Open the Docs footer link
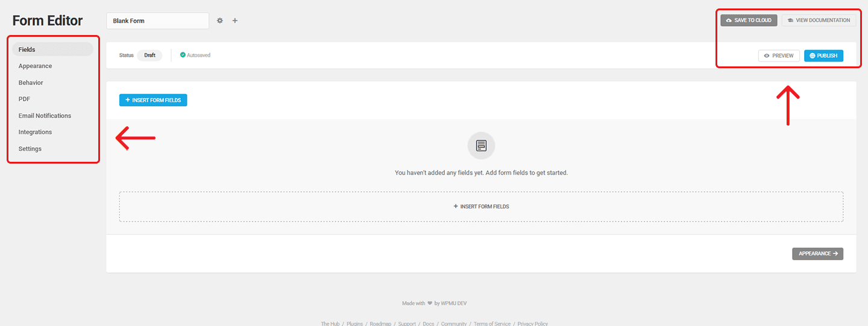This screenshot has width=868, height=326. (429, 324)
